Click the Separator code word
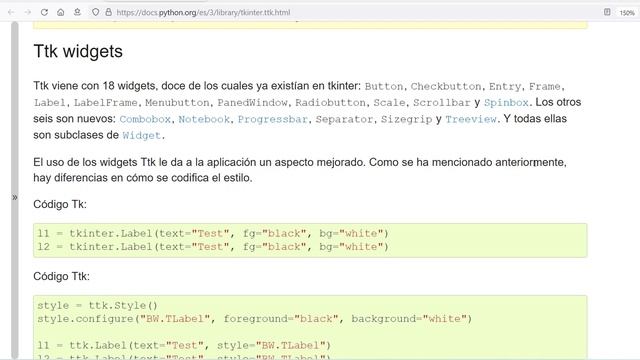640x360 pixels. pyautogui.click(x=344, y=119)
